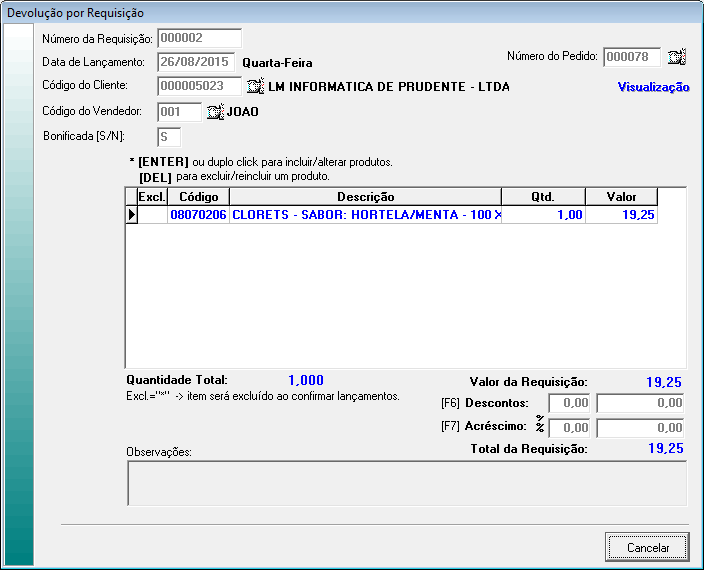Click the vendor lookup icon beside Código do Vendedor
Image resolution: width=704 pixels, height=570 pixels.
pyautogui.click(x=215, y=112)
